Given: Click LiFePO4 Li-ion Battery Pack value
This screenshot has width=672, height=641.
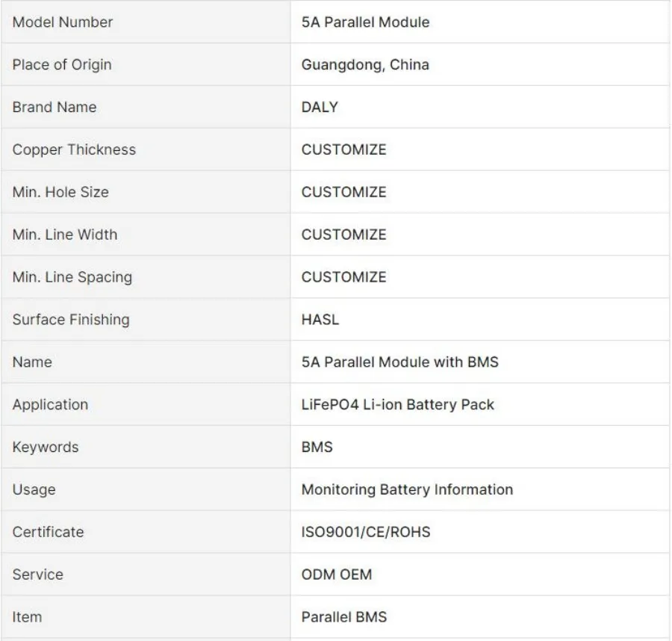Looking at the screenshot, I should (397, 405).
